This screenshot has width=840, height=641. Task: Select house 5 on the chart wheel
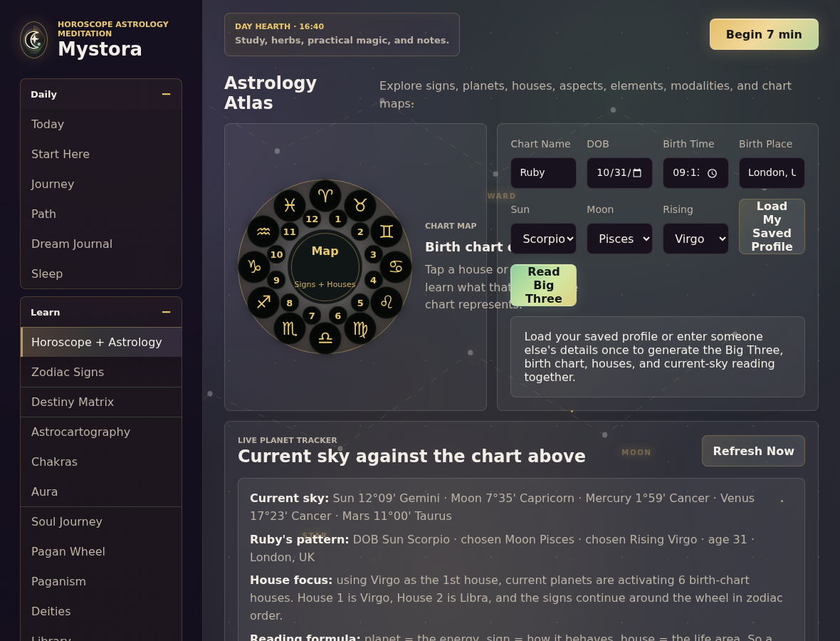360,303
